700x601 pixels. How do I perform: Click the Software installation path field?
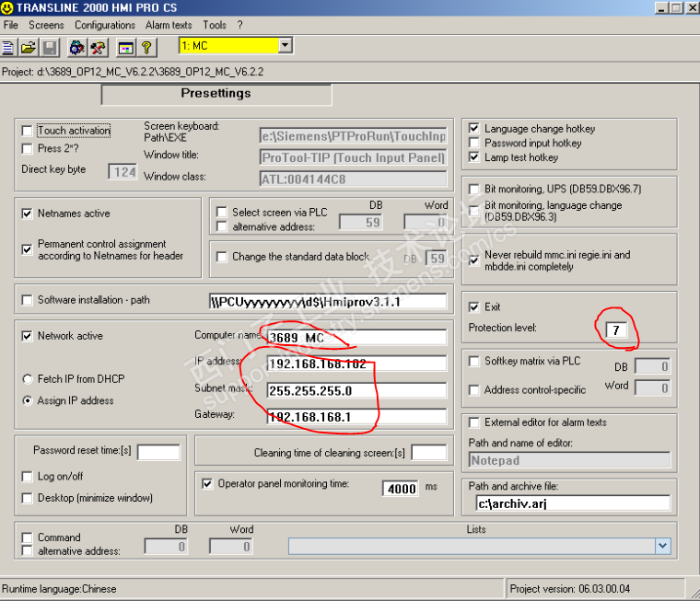[328, 302]
